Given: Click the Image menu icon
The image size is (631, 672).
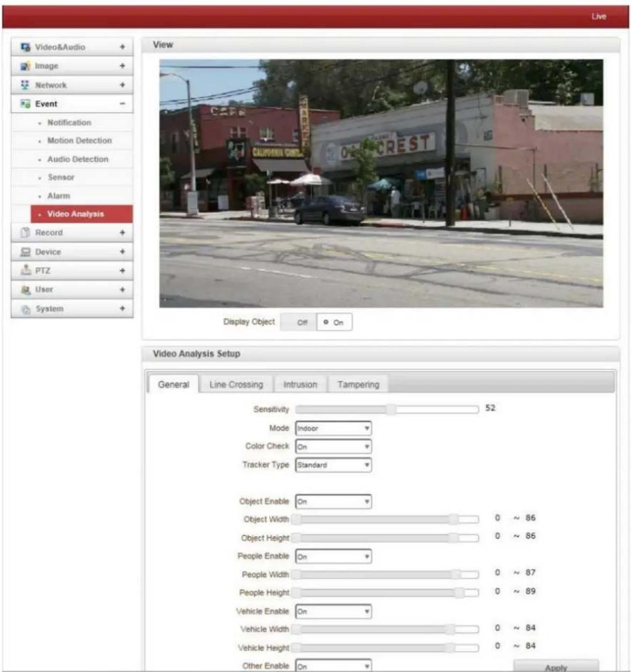Looking at the screenshot, I should pyautogui.click(x=25, y=66).
